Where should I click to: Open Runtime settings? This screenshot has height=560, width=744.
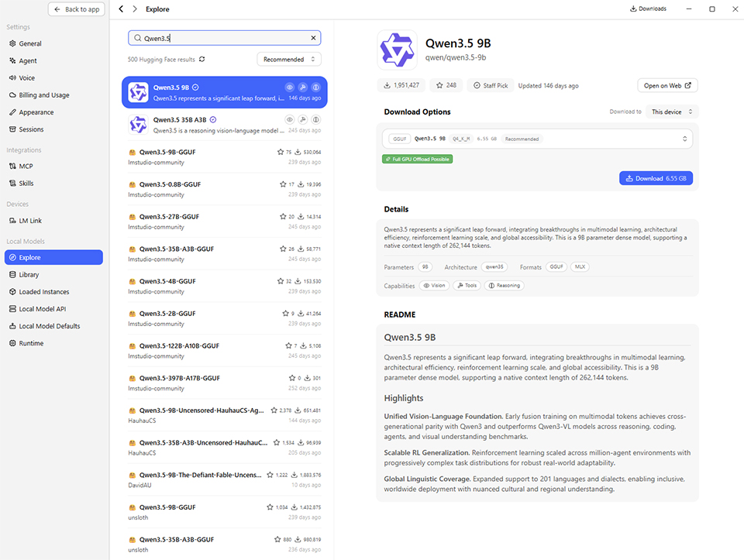[x=53, y=343]
